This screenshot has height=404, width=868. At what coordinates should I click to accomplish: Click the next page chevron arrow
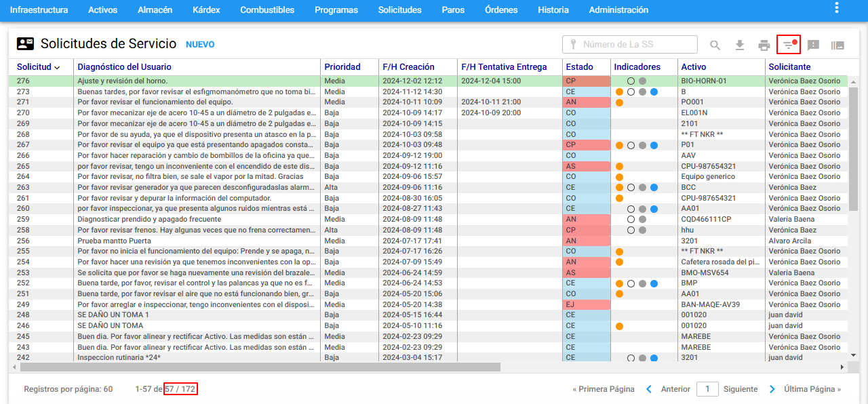[772, 389]
